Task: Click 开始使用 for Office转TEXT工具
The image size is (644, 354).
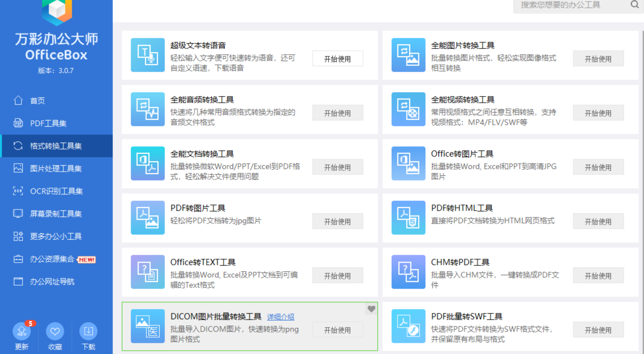Action: (x=337, y=276)
